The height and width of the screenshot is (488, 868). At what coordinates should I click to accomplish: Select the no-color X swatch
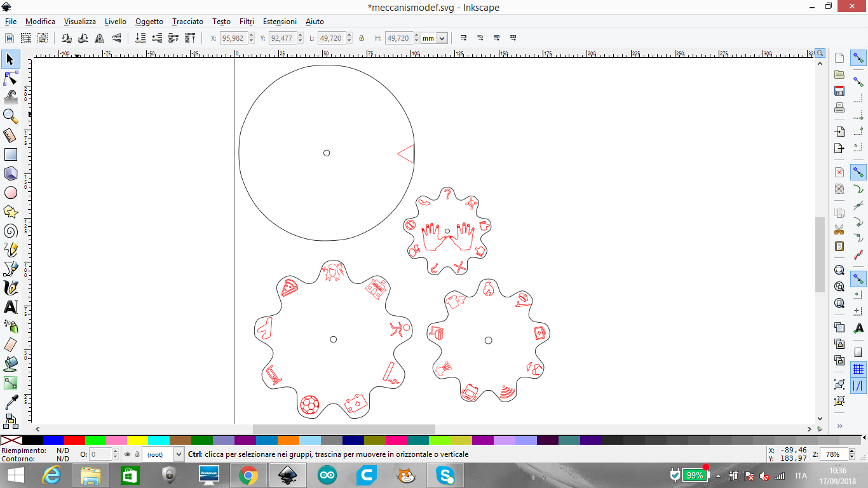pyautogui.click(x=11, y=440)
